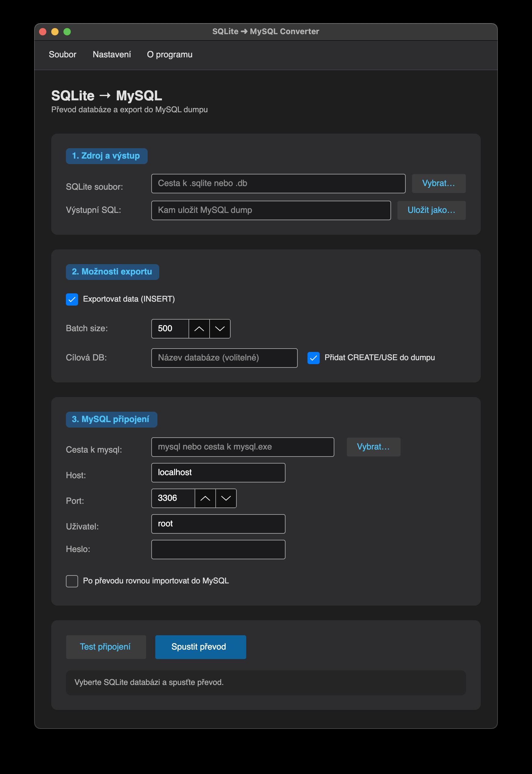Image resolution: width=532 pixels, height=774 pixels.
Task: Increase Batch size with up arrow
Action: point(199,328)
